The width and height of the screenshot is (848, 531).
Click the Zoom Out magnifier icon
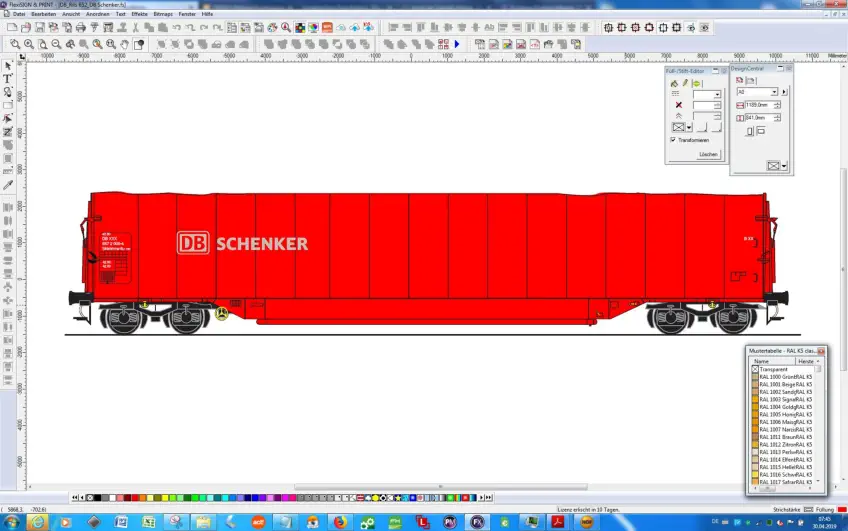[x=56, y=44]
